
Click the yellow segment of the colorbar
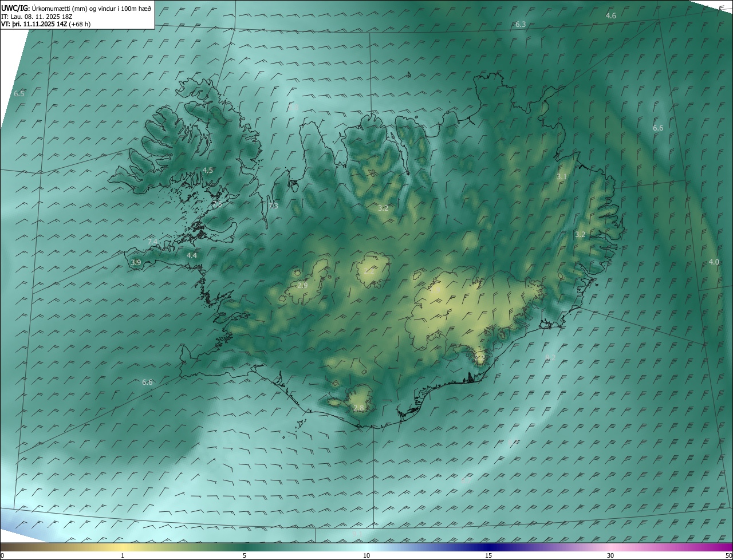pos(123,547)
